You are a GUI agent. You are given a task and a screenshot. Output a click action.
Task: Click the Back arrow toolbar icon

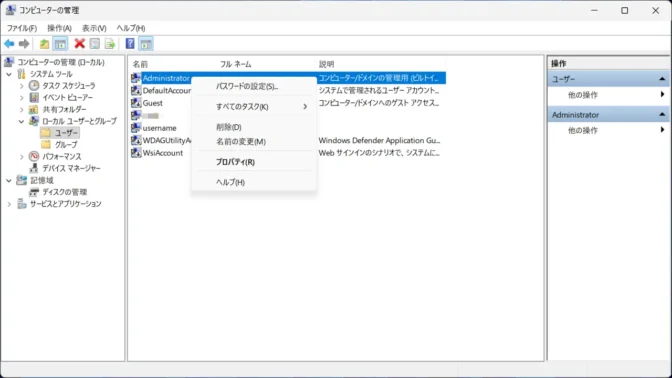click(9, 44)
